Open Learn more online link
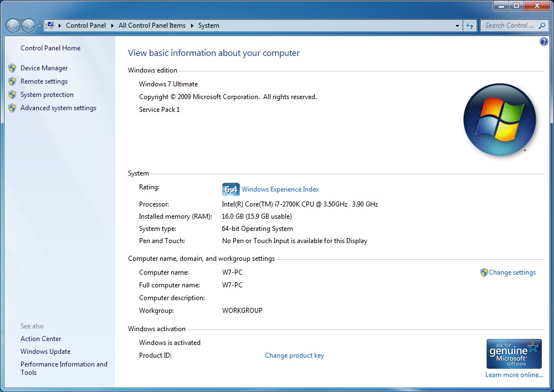The image size is (554, 392). coord(514,375)
